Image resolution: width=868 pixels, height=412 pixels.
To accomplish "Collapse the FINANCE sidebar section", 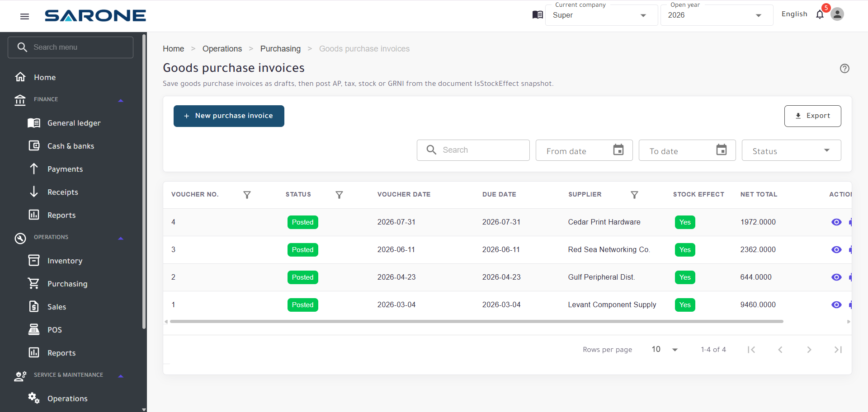I will pos(121,100).
